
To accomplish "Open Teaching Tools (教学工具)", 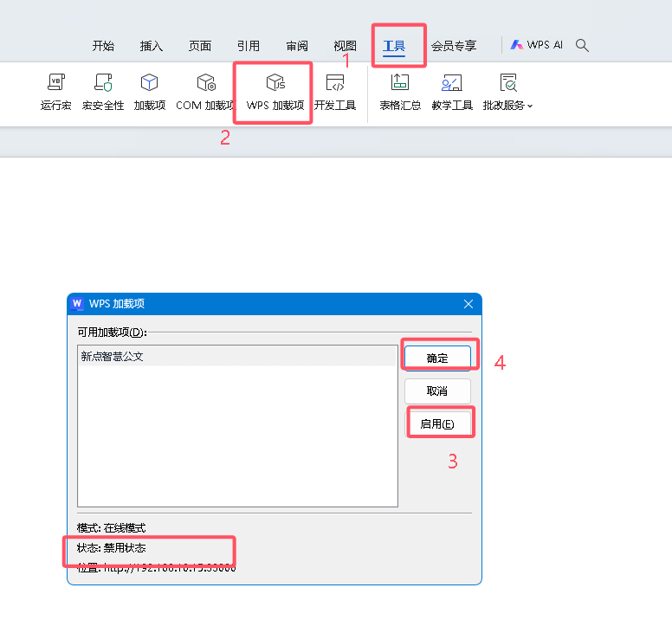I will tap(452, 92).
